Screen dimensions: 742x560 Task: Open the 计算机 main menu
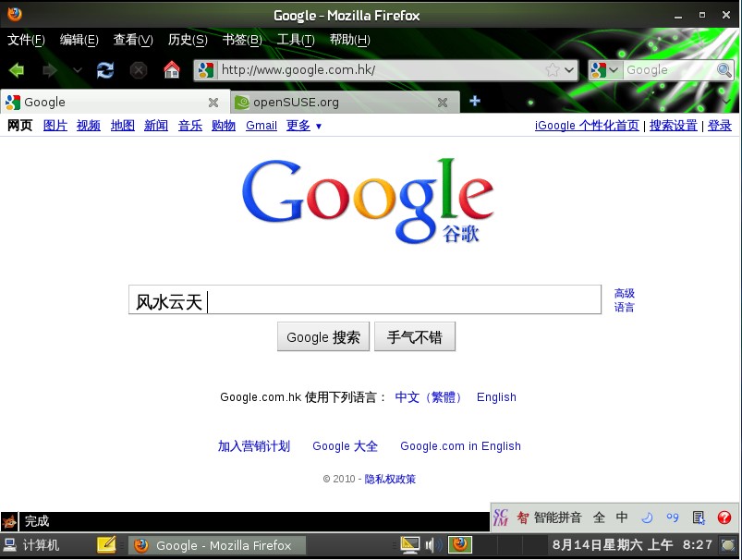[x=31, y=545]
